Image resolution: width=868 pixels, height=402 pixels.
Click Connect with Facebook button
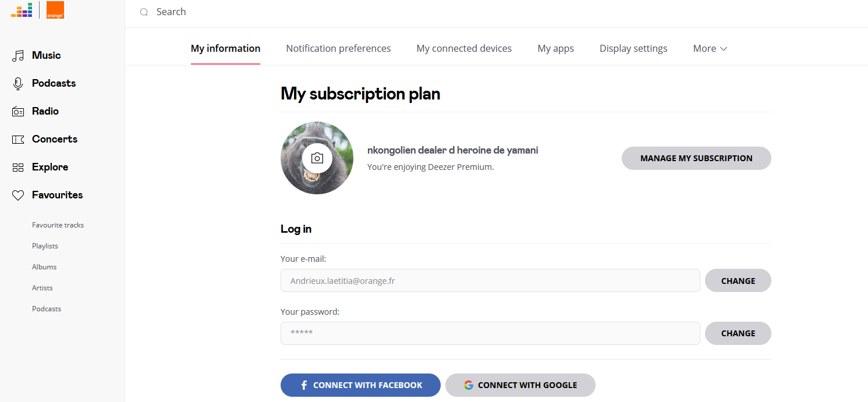click(x=360, y=385)
